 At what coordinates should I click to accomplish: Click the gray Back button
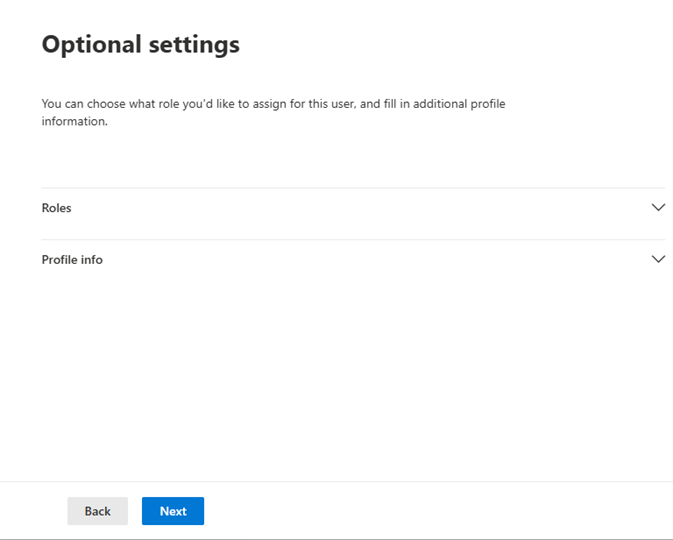pos(97,511)
